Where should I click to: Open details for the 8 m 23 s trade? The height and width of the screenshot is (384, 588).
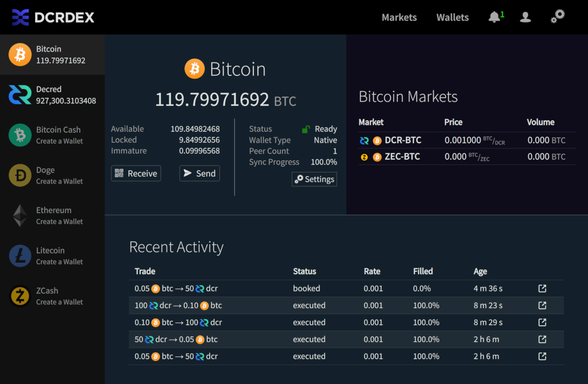point(542,305)
